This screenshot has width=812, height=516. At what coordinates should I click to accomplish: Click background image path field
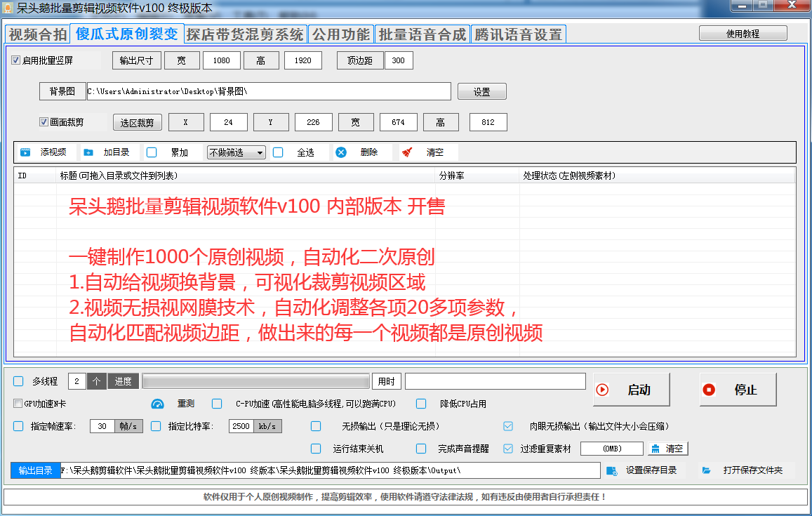[269, 91]
